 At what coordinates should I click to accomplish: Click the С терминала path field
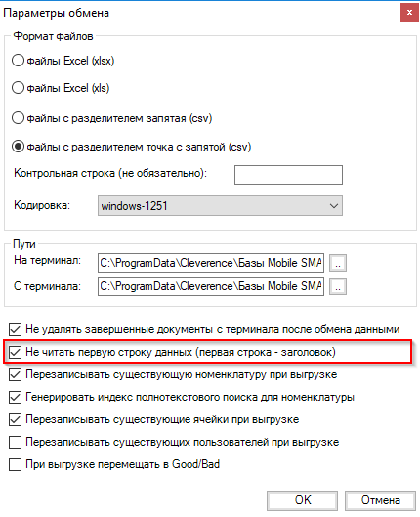pos(211,286)
